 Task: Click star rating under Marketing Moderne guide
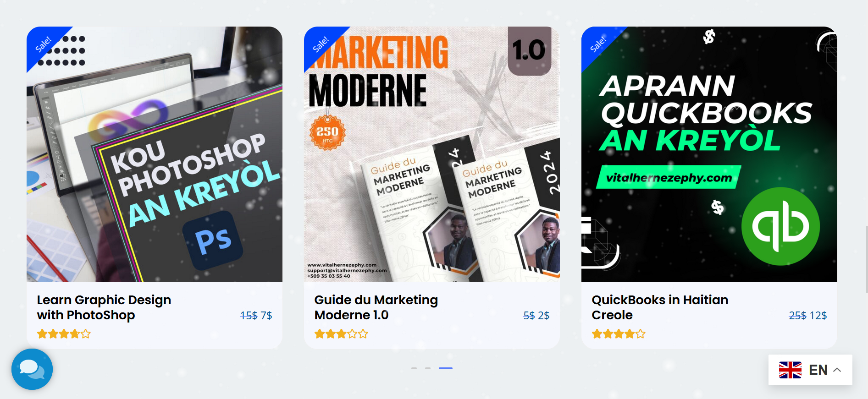341,334
